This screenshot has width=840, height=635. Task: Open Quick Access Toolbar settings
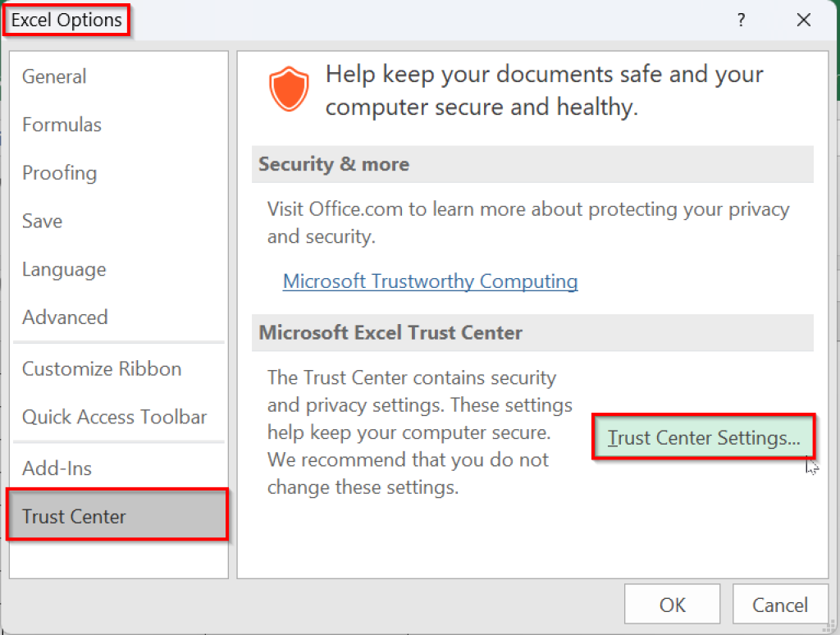(x=116, y=417)
